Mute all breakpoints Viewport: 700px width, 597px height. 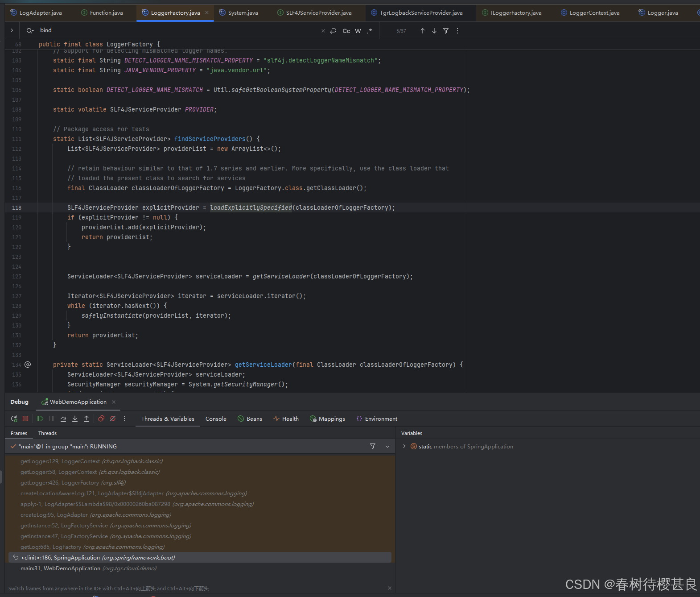click(113, 419)
